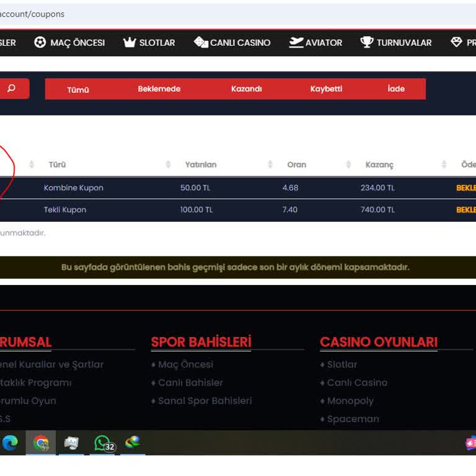The height and width of the screenshot is (476, 476).
Task: Sort by the Kazanç column arrows
Action: [x=444, y=164]
